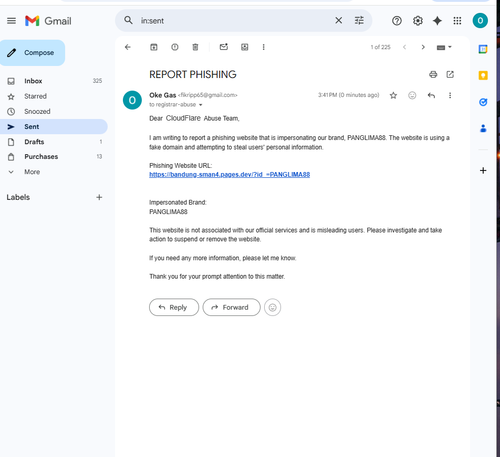The image size is (500, 457).
Task: Click the Gmail logo
Action: click(x=48, y=21)
